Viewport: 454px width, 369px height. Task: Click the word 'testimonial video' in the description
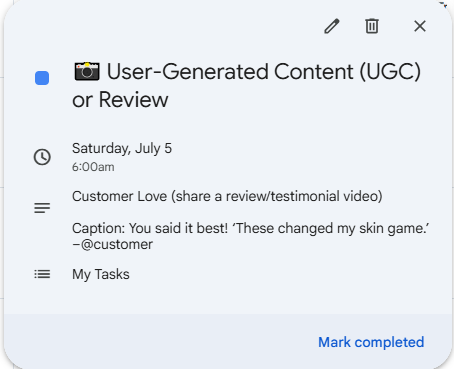[326, 196]
